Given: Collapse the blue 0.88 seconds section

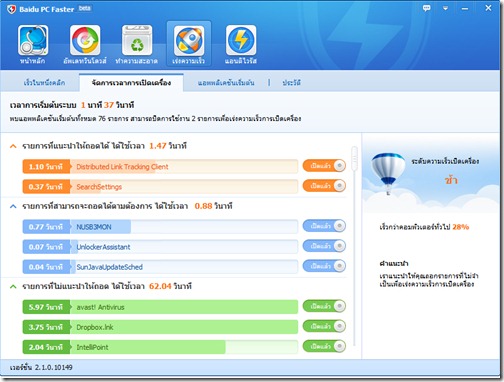Looking at the screenshot, I should [13, 206].
